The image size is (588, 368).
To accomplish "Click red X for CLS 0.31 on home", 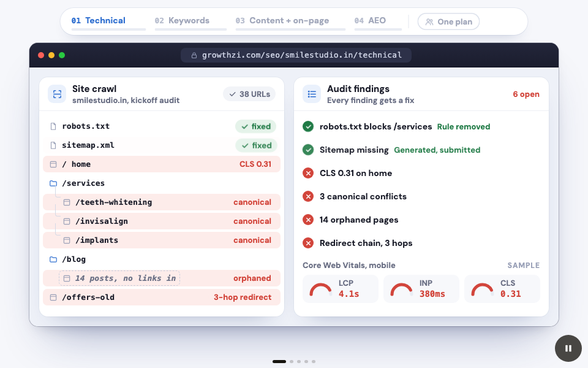I will point(308,173).
